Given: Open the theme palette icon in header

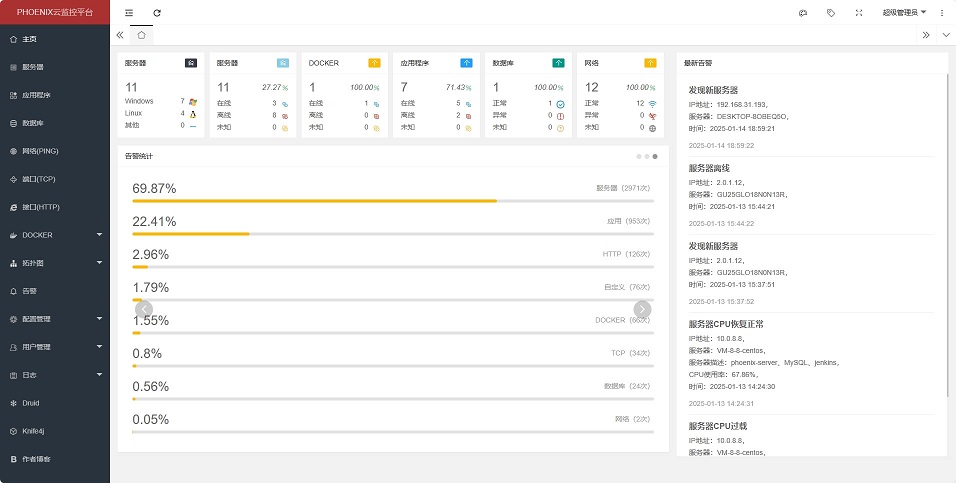Looking at the screenshot, I should (802, 13).
